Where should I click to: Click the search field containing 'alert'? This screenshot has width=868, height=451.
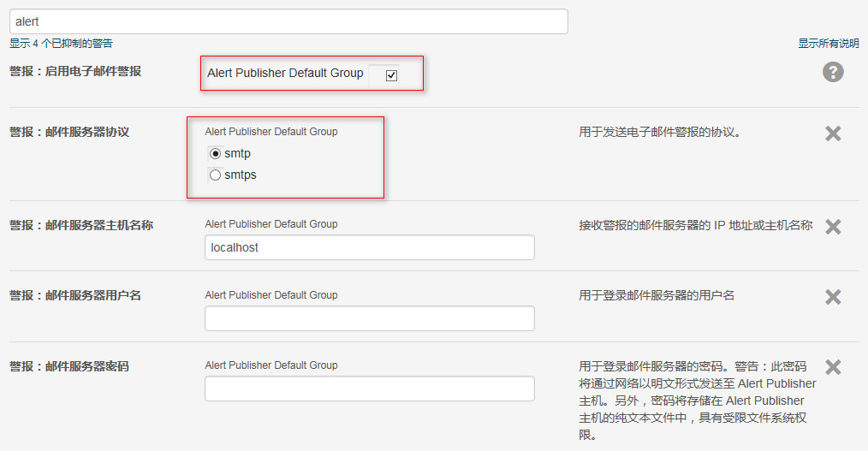288,21
